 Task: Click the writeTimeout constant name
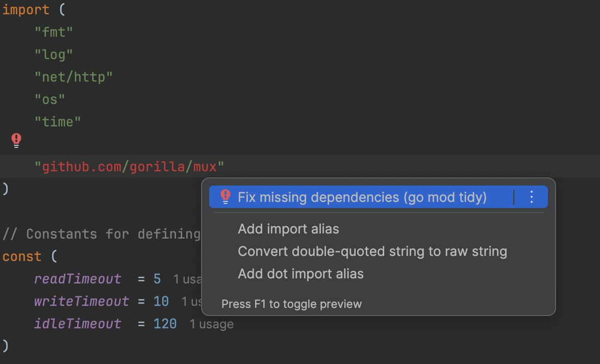[x=82, y=301]
